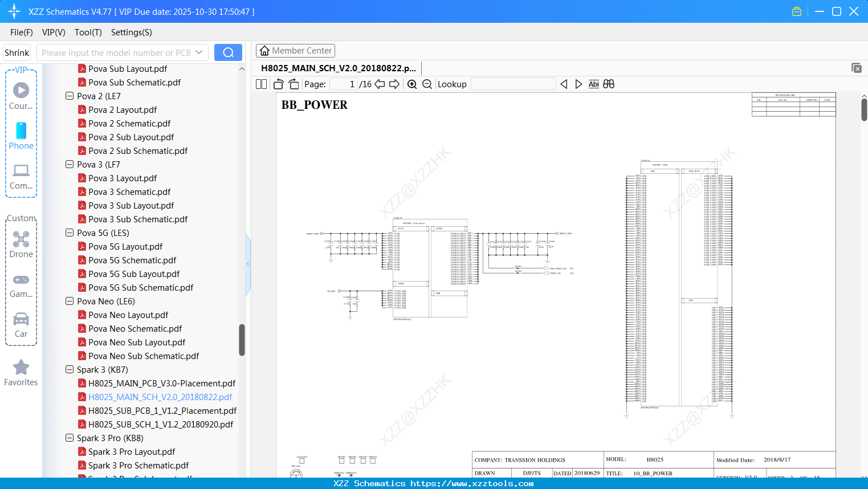Click the Shrink button
Image resolution: width=868 pixels, height=489 pixels.
pos(17,52)
